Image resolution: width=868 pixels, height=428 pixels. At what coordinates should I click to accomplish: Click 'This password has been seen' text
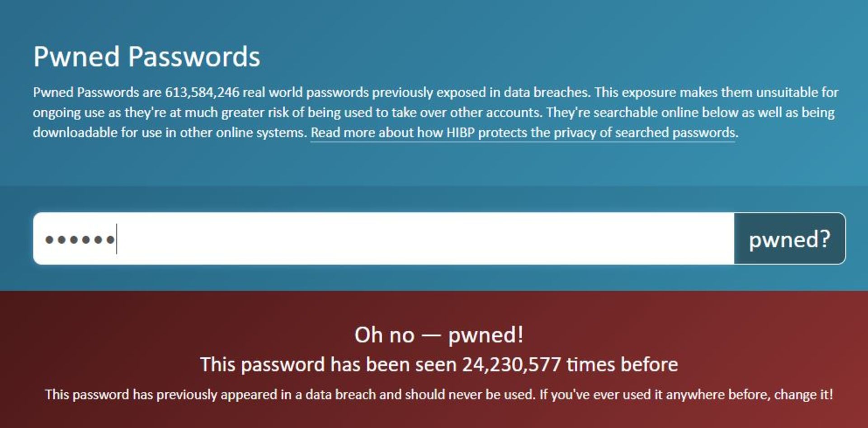click(329, 364)
